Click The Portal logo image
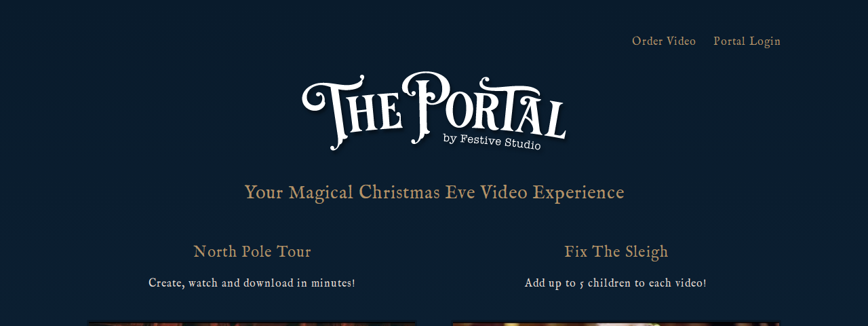868x326 pixels. coord(434,111)
